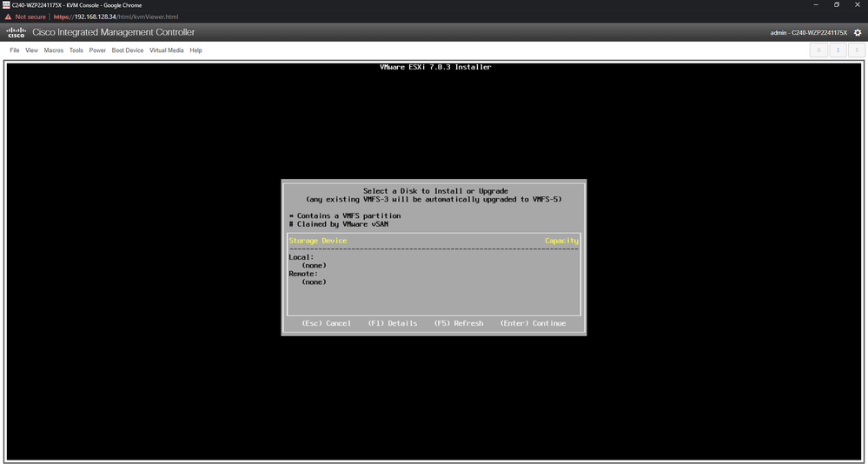Click the (Enter) Continue option

coord(533,323)
